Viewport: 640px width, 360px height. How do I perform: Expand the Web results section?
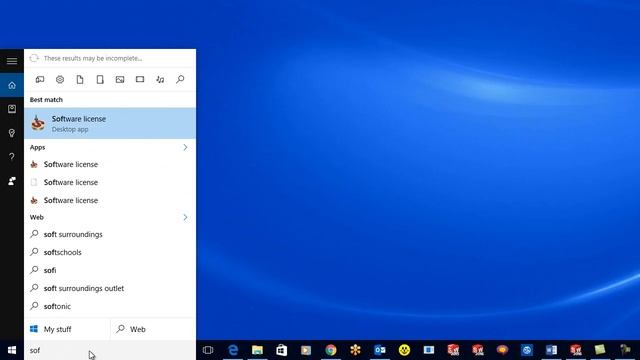point(185,218)
